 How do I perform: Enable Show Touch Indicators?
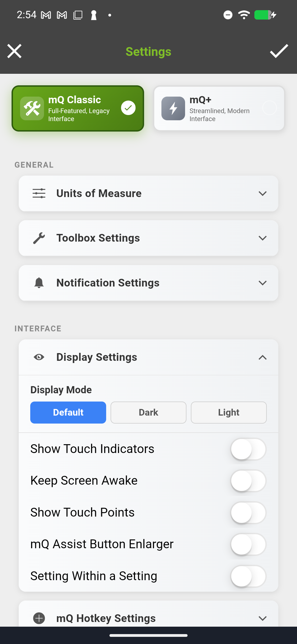(248, 449)
